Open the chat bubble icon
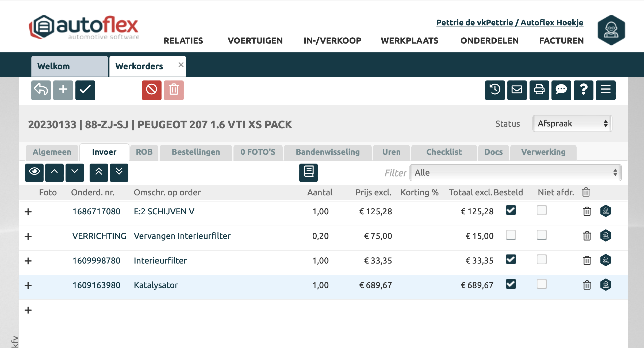The width and height of the screenshot is (644, 348). (x=561, y=90)
